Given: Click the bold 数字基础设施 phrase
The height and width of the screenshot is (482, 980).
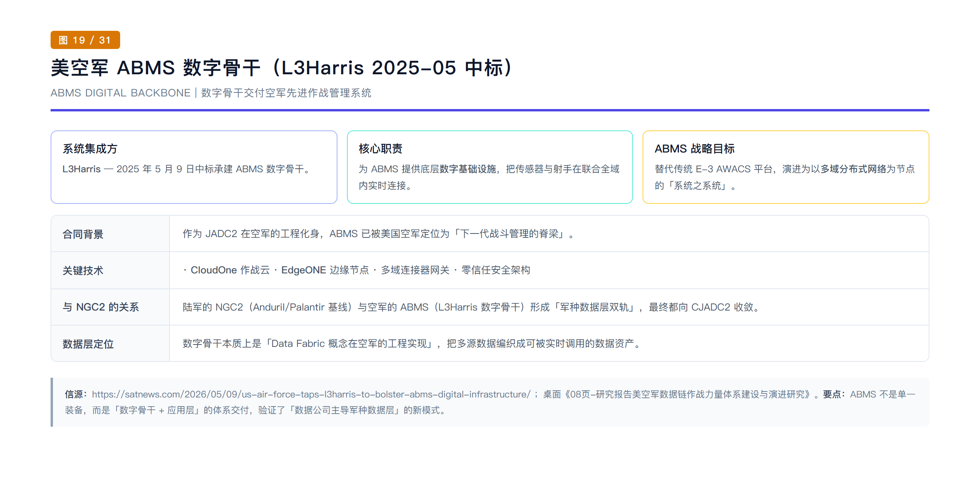Looking at the screenshot, I should 468,169.
